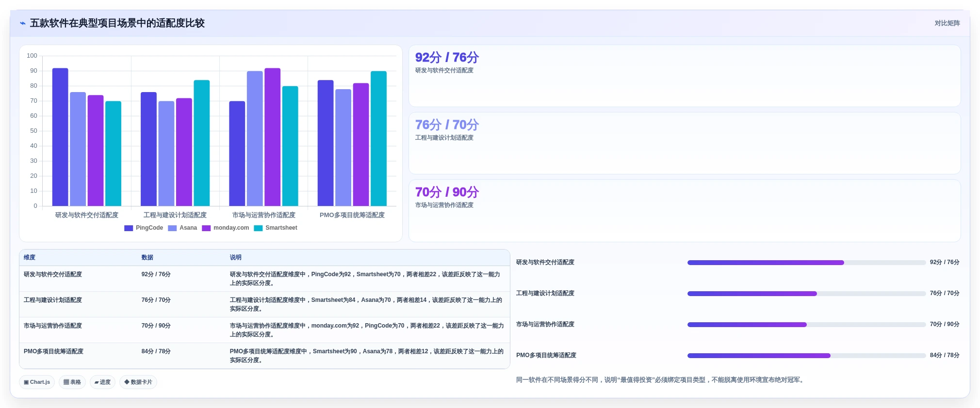Screen dimensions: 980x408
Task: Toggle the monday.com legend entry
Action: pos(226,228)
